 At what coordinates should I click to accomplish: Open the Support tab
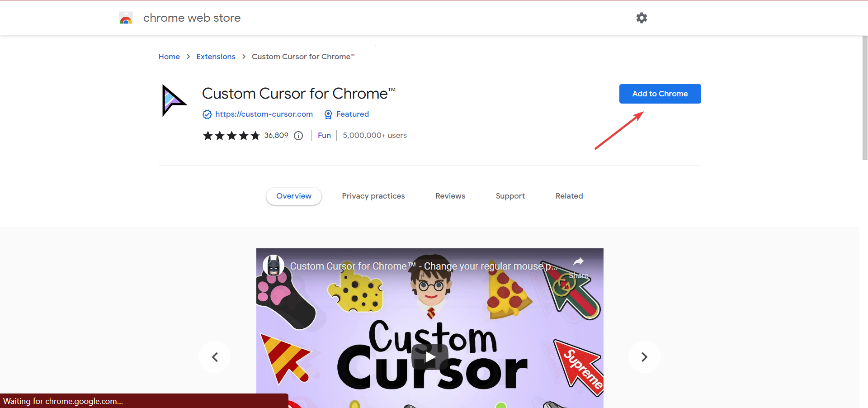tap(510, 196)
